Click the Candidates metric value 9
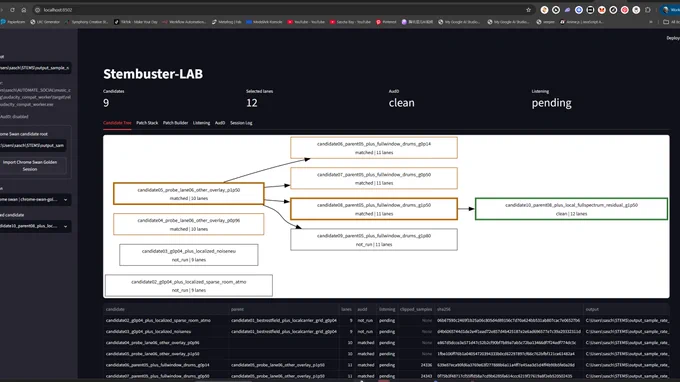Viewport: 680px width, 382px height. 106,103
